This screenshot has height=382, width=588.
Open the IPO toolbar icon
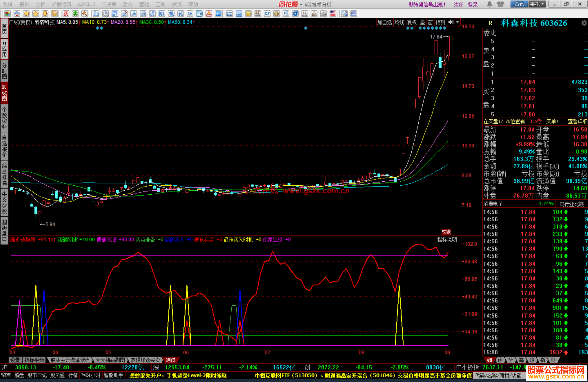[218, 14]
